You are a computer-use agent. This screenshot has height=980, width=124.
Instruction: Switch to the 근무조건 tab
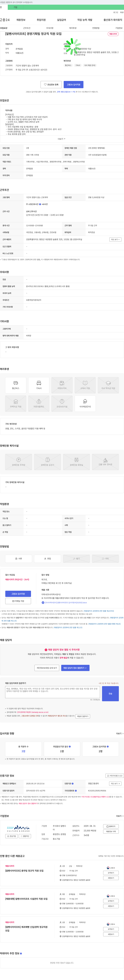pos(27,28)
